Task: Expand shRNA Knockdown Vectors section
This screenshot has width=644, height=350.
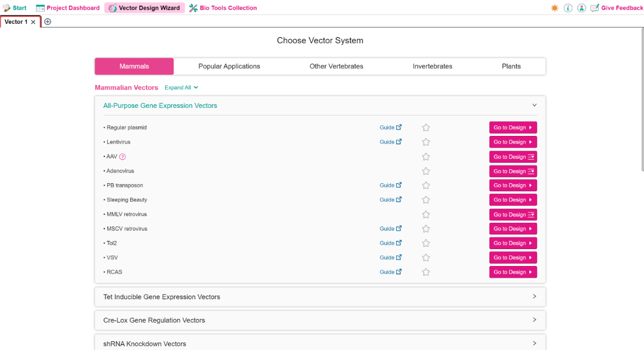Action: click(320, 344)
